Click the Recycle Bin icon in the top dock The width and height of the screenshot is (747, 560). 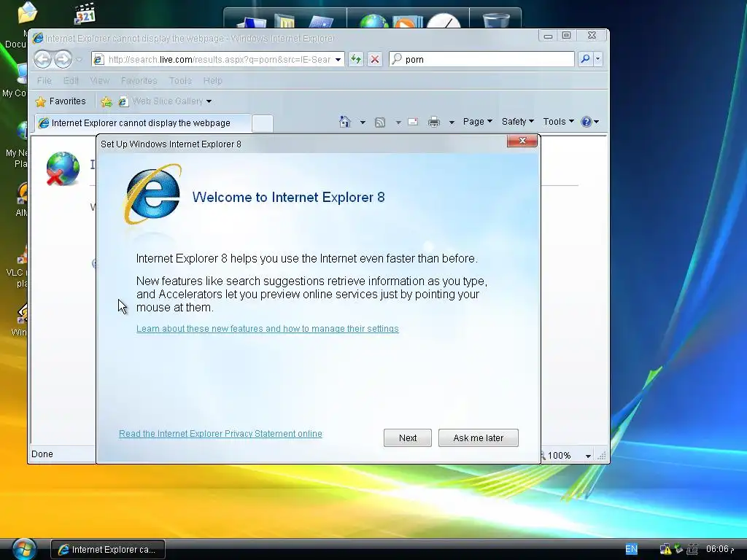tap(496, 20)
